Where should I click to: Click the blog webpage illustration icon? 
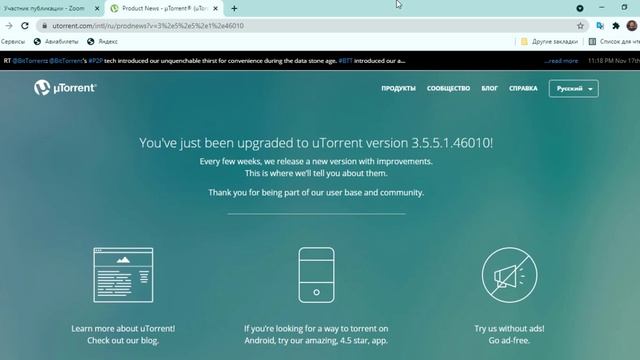(123, 275)
